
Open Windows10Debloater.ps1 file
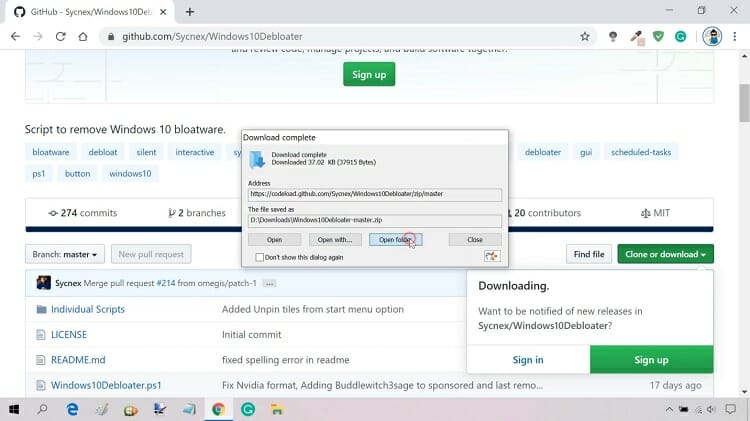(106, 385)
